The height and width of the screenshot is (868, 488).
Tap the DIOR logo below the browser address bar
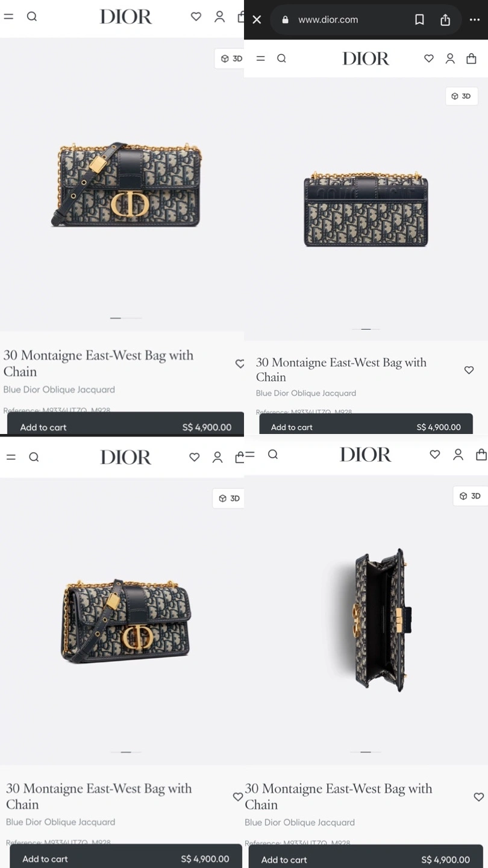tap(366, 58)
